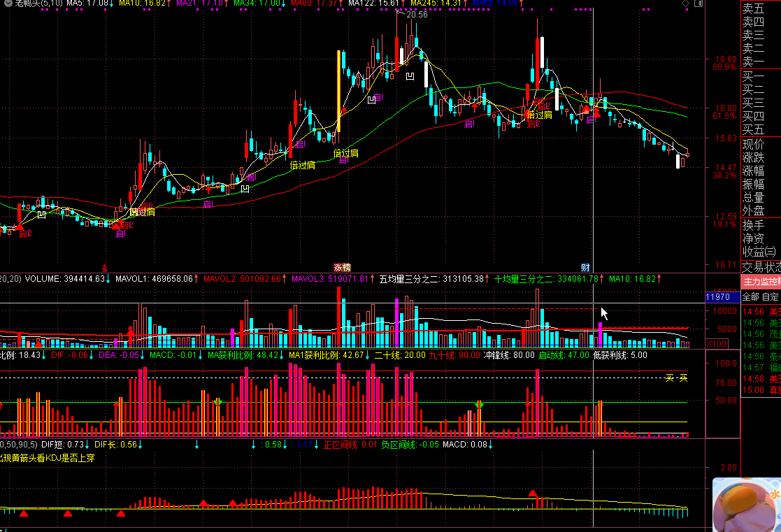Click the 净资 field label
Screen dimensions: 781x532
(753, 238)
